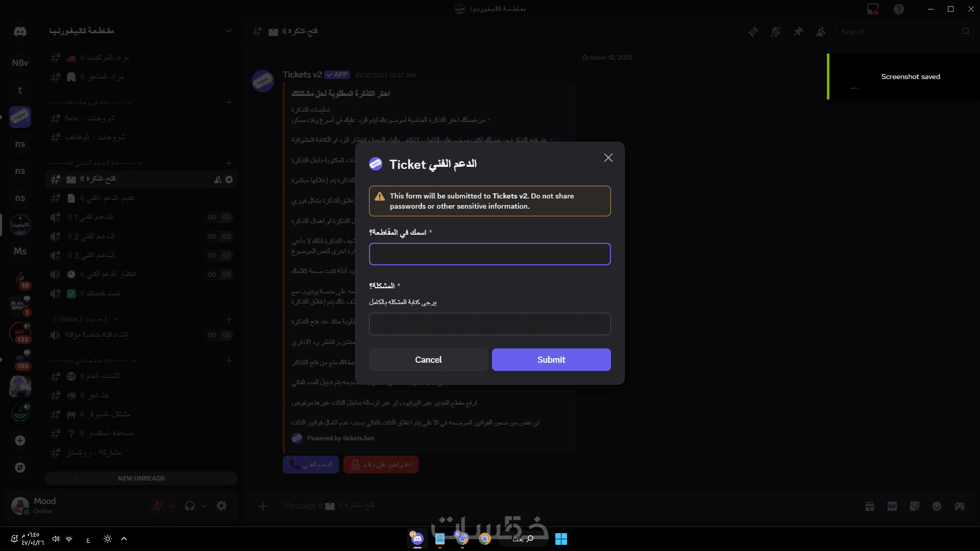Open user settings gear icon
This screenshot has width=980, height=551.
(222, 506)
